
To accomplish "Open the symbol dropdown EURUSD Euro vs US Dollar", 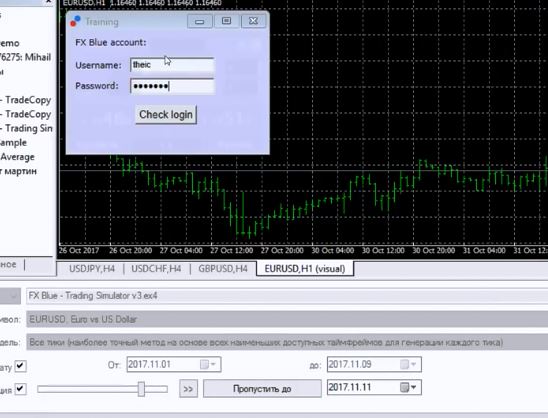I will (x=287, y=319).
